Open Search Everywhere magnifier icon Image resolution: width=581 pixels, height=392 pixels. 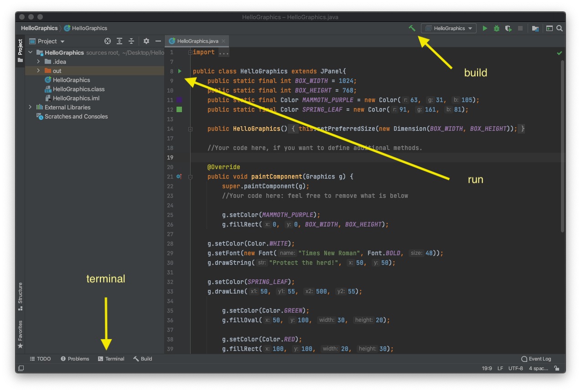pos(560,28)
